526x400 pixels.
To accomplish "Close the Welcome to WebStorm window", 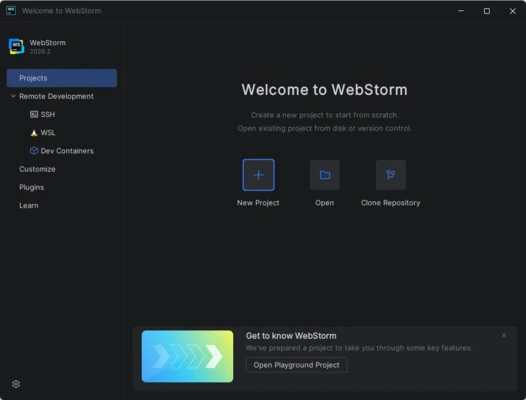I will pyautogui.click(x=513, y=11).
